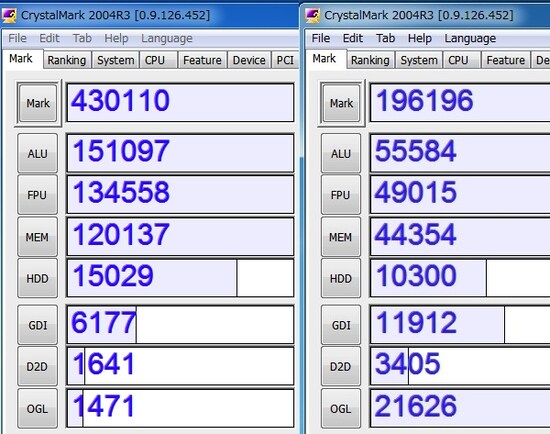Click the CrystalMark app icon in the right window title bar

pos(312,16)
